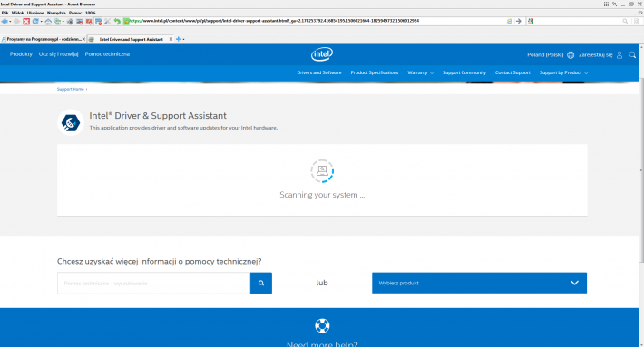The image size is (644, 347).
Task: Click the browser search input field
Action: [577, 22]
